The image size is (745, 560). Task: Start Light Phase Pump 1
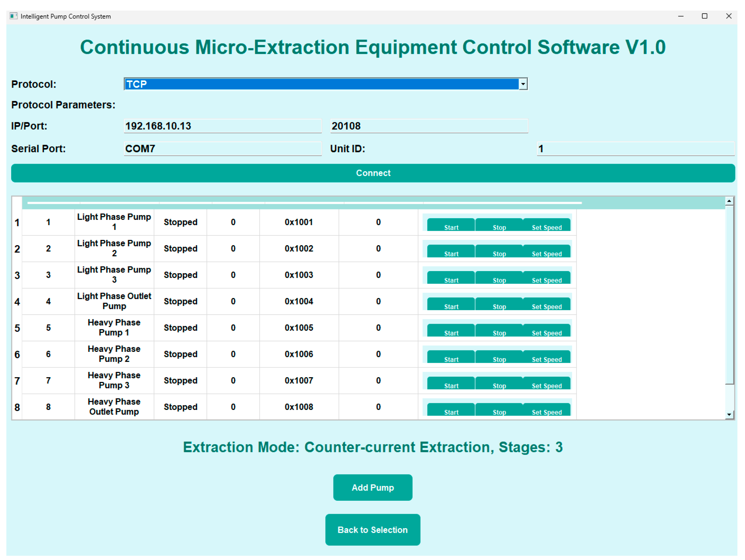coord(451,225)
